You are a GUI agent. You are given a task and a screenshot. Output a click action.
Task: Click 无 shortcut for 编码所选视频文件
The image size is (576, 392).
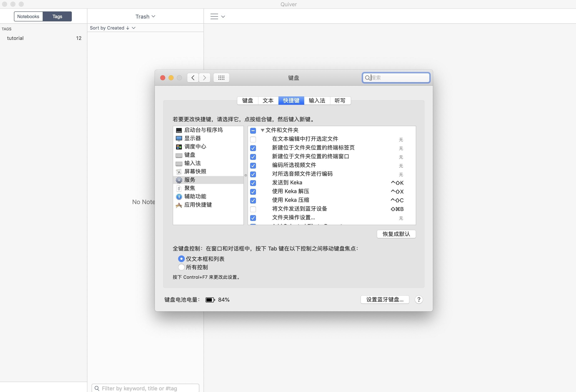pos(401,166)
